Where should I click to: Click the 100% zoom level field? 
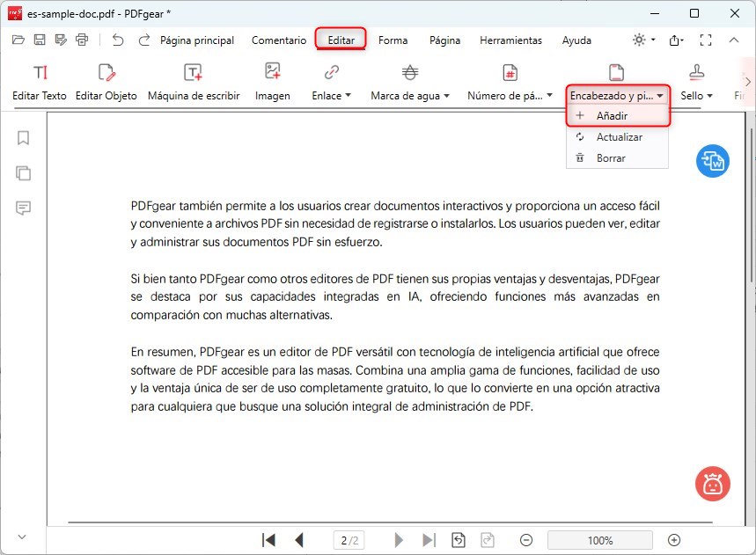coord(600,541)
